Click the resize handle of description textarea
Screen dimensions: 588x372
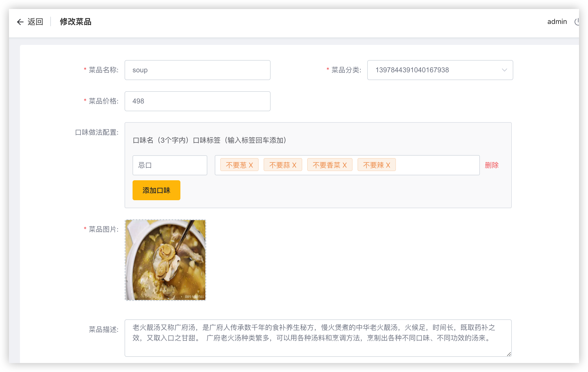(x=509, y=354)
